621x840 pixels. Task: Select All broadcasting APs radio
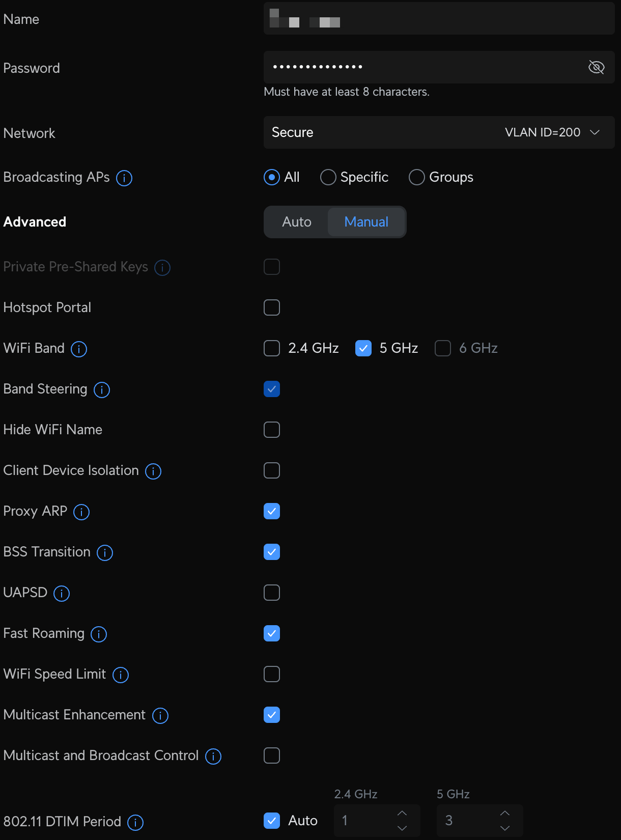coord(272,177)
